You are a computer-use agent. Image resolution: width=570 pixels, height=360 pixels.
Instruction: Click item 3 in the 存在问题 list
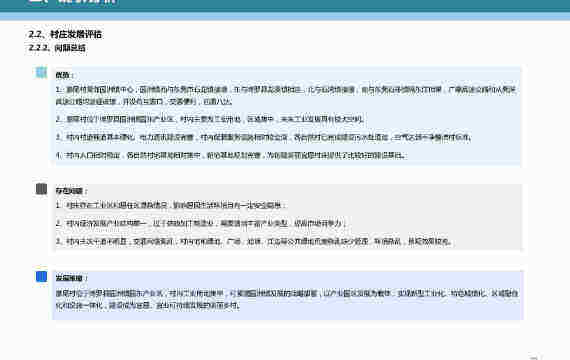(x=254, y=241)
